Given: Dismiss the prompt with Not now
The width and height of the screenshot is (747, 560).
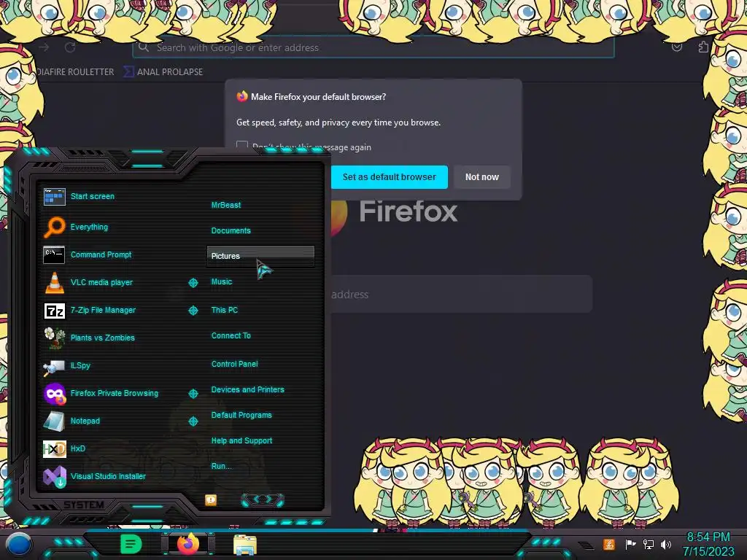Looking at the screenshot, I should tap(482, 177).
